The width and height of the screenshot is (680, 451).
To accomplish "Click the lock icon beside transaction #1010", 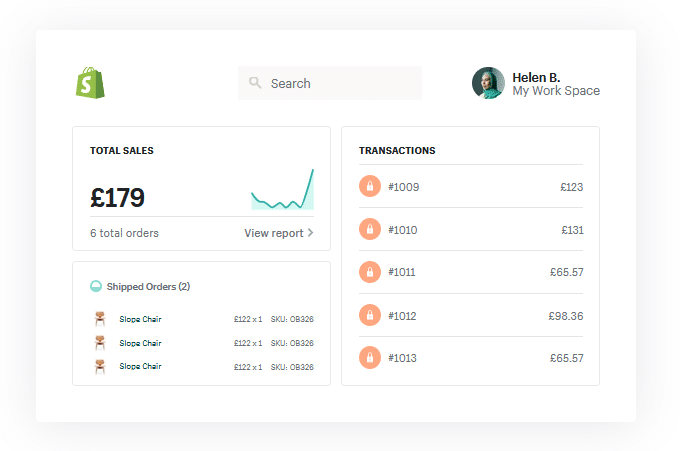I will pos(370,230).
